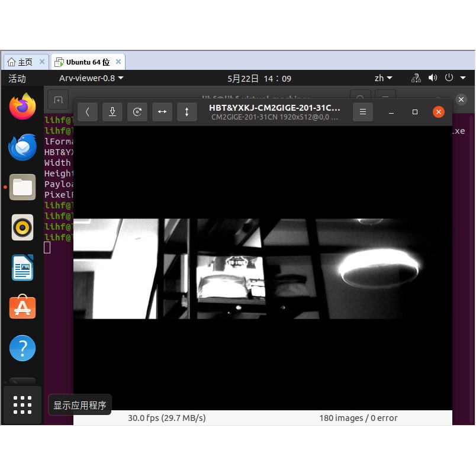Open the Files manager in the dock
The image size is (476, 476).
pos(22,187)
